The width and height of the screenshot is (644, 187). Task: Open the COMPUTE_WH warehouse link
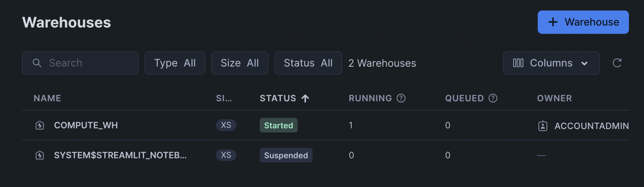pos(86,125)
